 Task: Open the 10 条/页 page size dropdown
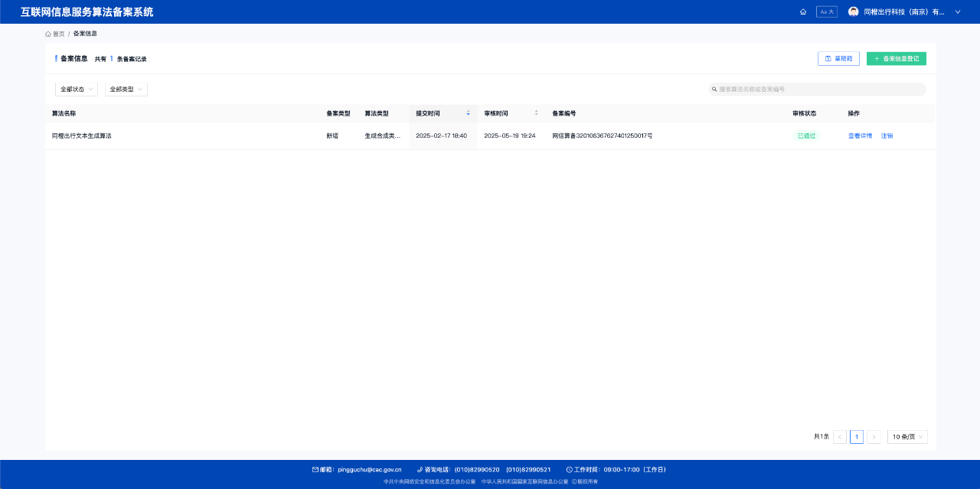[x=907, y=437]
